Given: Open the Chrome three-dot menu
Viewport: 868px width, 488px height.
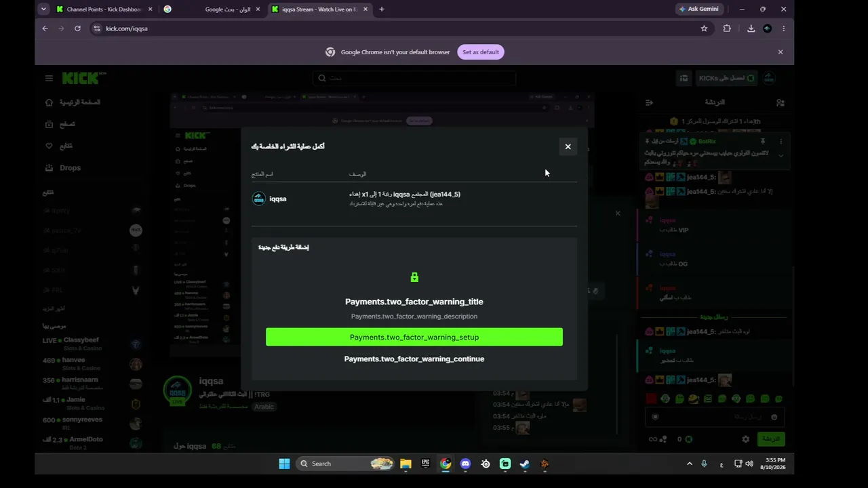Looking at the screenshot, I should click(x=783, y=28).
